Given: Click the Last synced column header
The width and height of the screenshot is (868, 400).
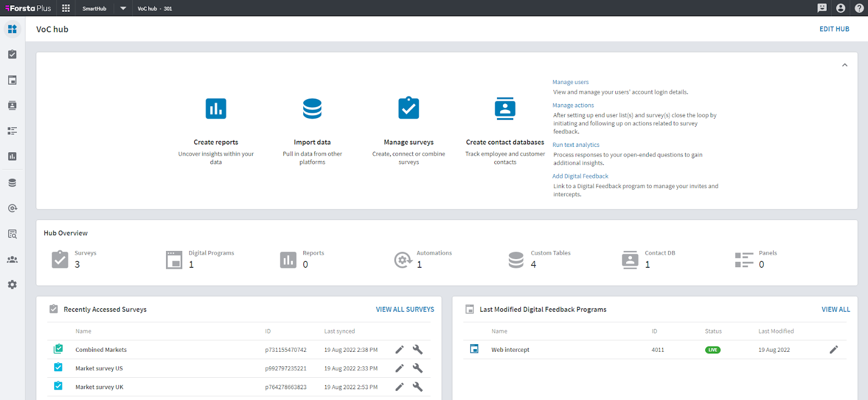Looking at the screenshot, I should point(340,331).
